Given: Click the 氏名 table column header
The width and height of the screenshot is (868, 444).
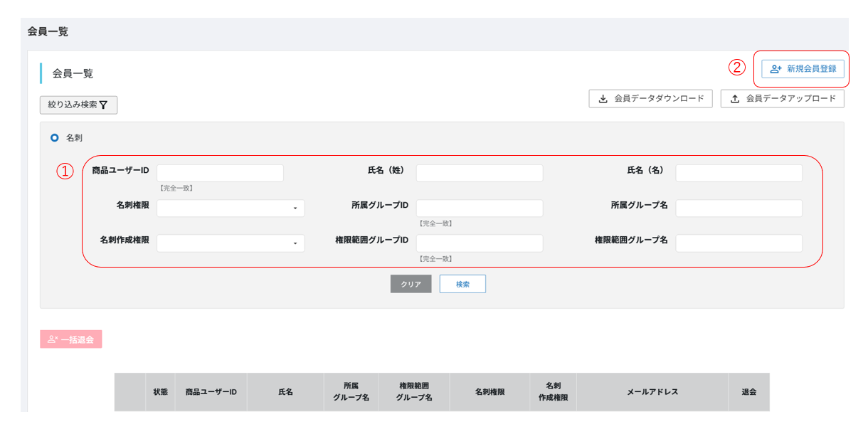Looking at the screenshot, I should pyautogui.click(x=285, y=392).
